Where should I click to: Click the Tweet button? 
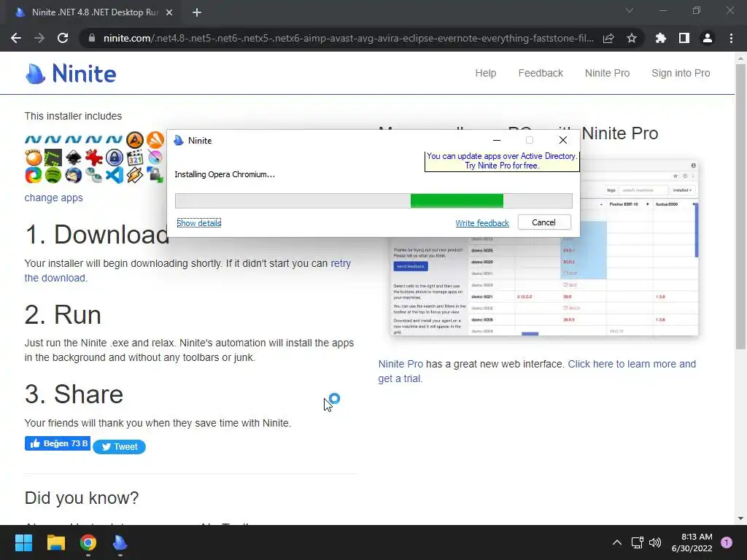click(119, 447)
